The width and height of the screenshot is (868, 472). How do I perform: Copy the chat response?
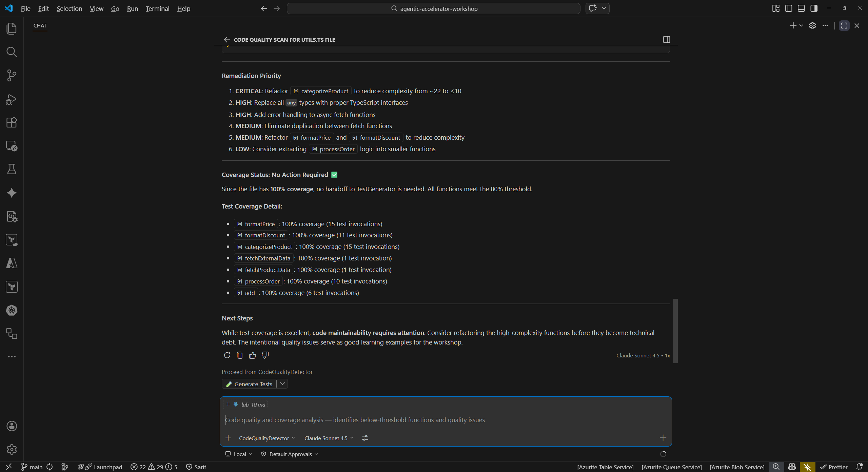coord(240,355)
